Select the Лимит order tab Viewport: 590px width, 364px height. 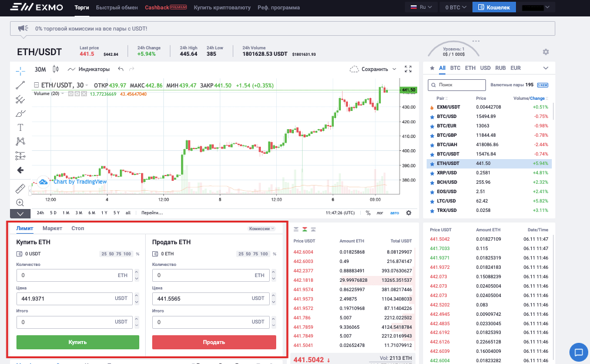click(x=25, y=228)
